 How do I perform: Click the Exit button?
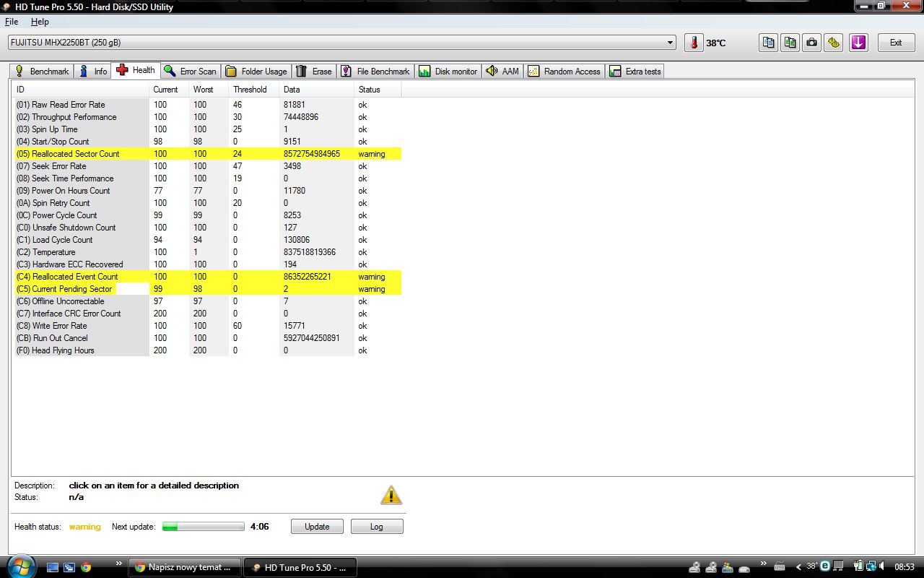[896, 43]
